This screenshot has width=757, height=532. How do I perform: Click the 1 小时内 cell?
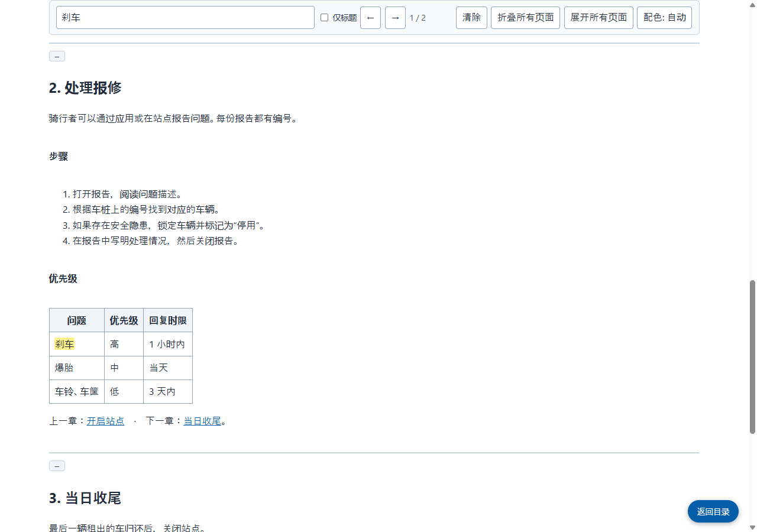pyautogui.click(x=167, y=344)
